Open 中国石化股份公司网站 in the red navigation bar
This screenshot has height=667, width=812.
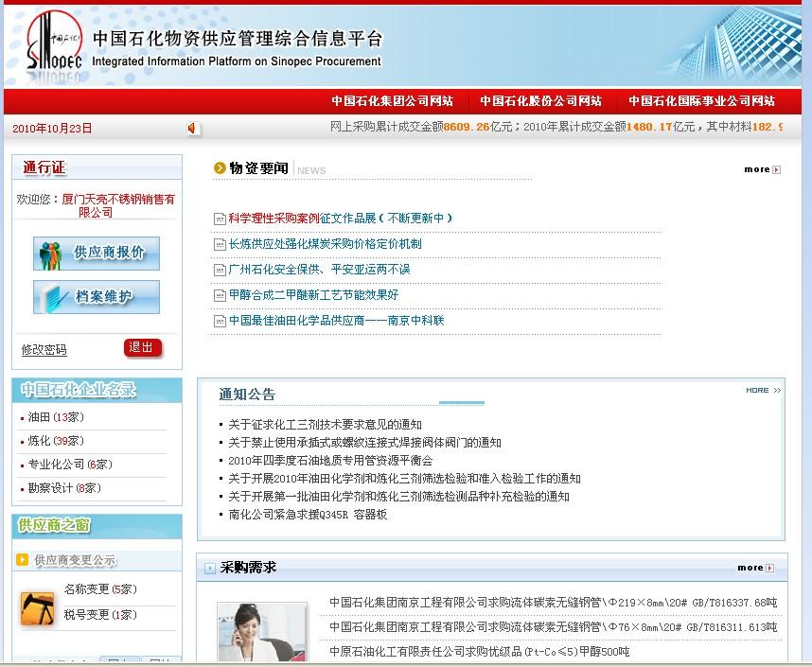pos(540,100)
